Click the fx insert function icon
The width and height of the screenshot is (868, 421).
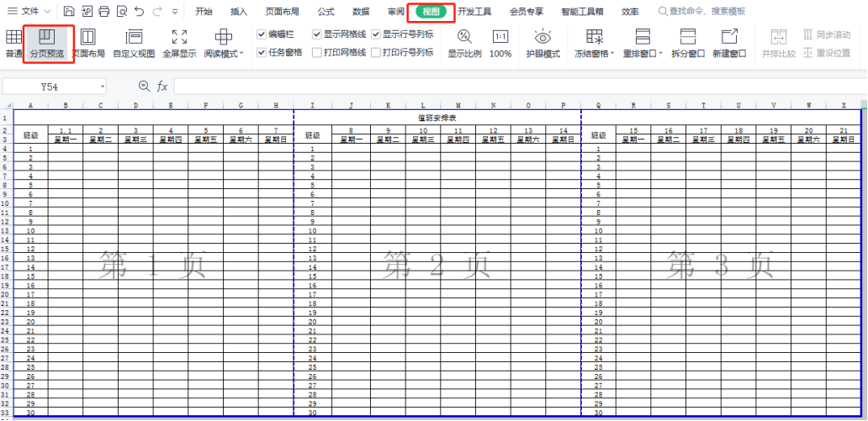click(161, 87)
